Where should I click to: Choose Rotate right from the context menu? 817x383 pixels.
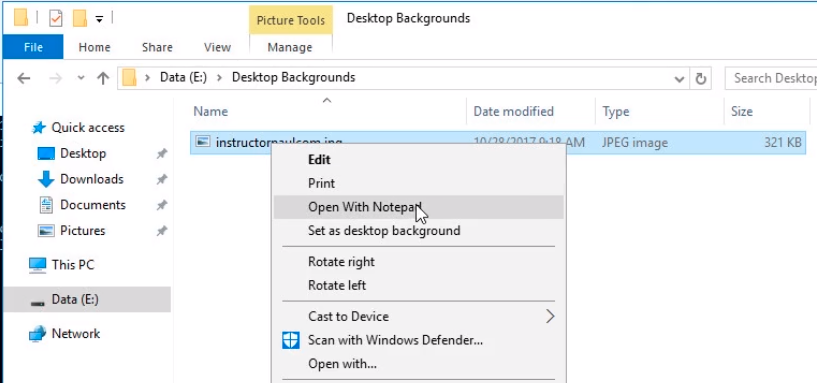click(418, 262)
